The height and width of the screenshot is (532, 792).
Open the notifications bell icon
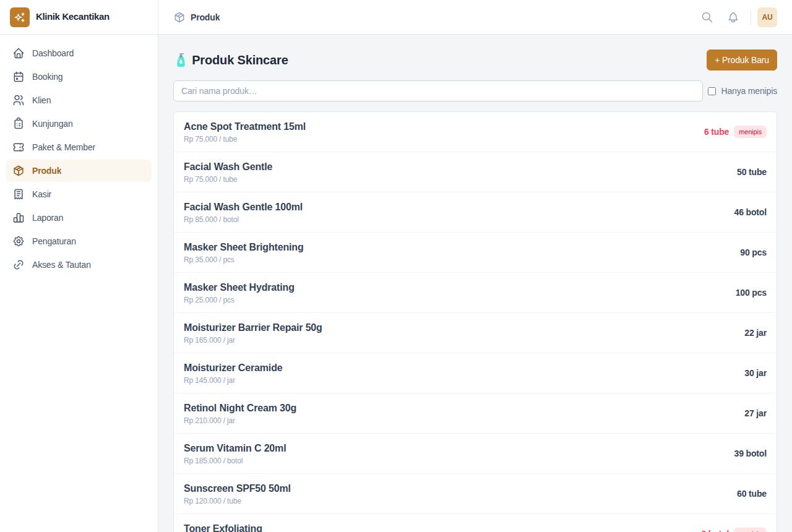(733, 17)
